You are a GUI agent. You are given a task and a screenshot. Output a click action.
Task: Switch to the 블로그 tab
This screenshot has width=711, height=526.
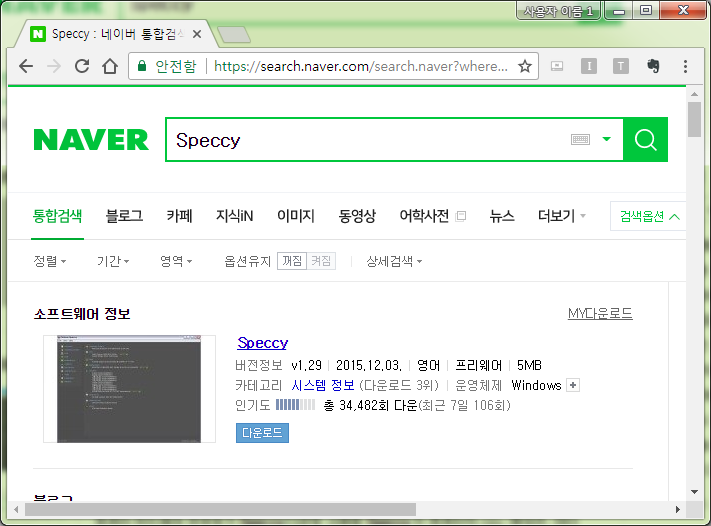(x=124, y=216)
